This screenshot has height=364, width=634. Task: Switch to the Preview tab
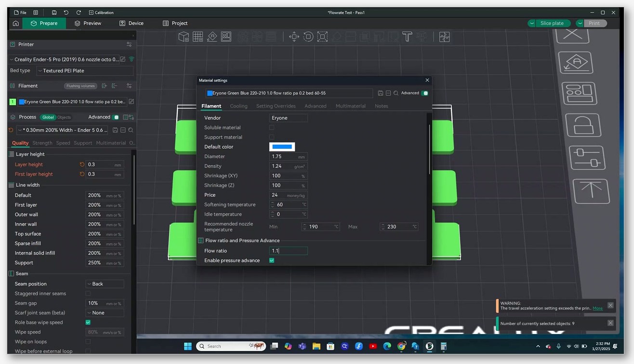[x=88, y=23]
